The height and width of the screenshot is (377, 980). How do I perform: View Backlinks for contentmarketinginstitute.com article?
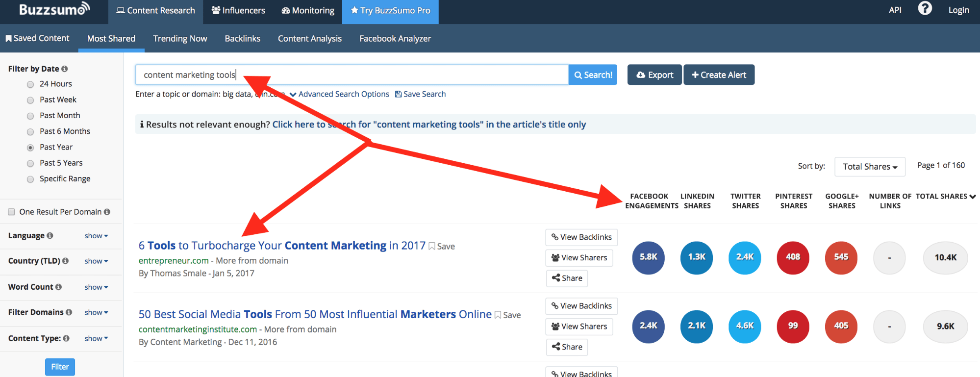pyautogui.click(x=581, y=306)
